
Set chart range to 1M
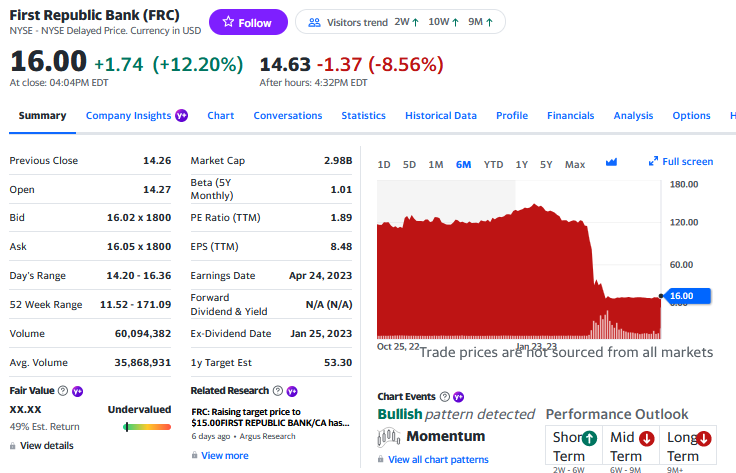436,165
